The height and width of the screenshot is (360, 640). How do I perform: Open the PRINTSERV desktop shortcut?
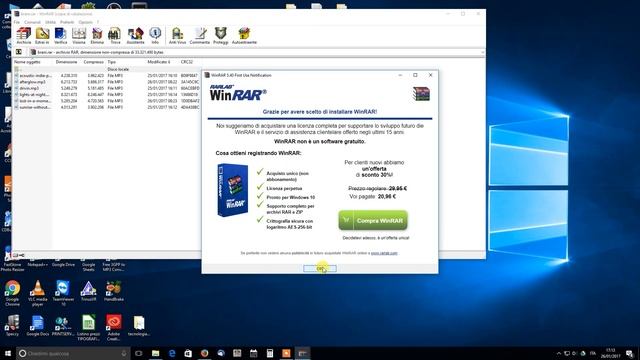point(63,325)
